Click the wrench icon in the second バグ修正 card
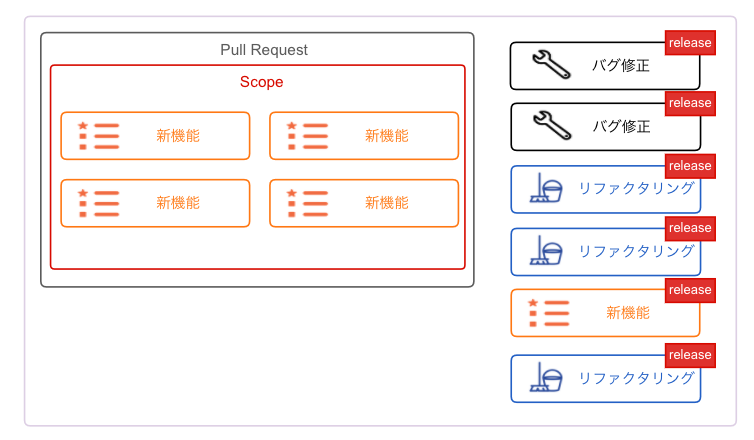754x440 pixels. pos(552,126)
